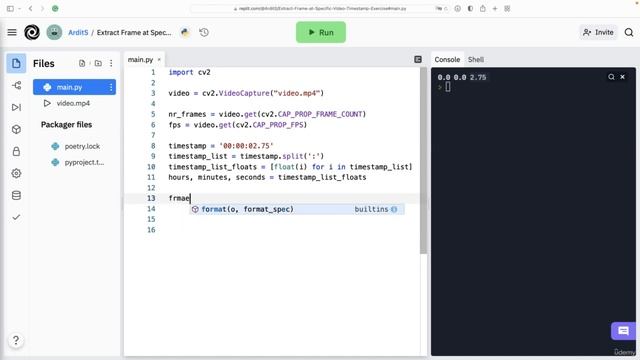This screenshot has height=360, width=640.
Task: Clear the console with X icon
Action: (x=622, y=77)
